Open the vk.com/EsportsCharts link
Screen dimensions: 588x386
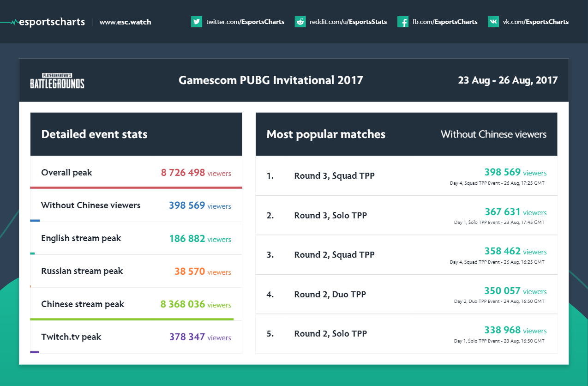(x=535, y=22)
